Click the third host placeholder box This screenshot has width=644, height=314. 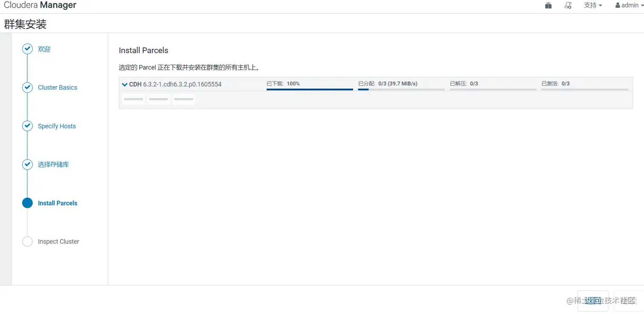[184, 99]
